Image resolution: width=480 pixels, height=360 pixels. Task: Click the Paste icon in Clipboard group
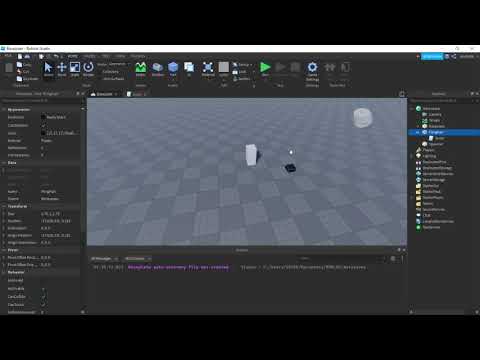[x=9, y=68]
